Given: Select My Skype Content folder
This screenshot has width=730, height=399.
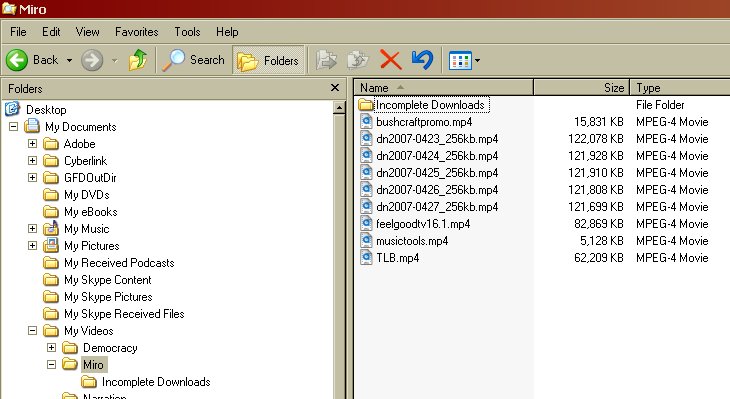Looking at the screenshot, I should 108,280.
